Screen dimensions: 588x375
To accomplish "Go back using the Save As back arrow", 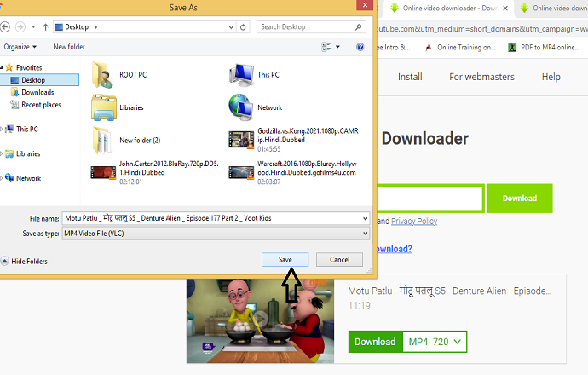I will [x=4, y=27].
